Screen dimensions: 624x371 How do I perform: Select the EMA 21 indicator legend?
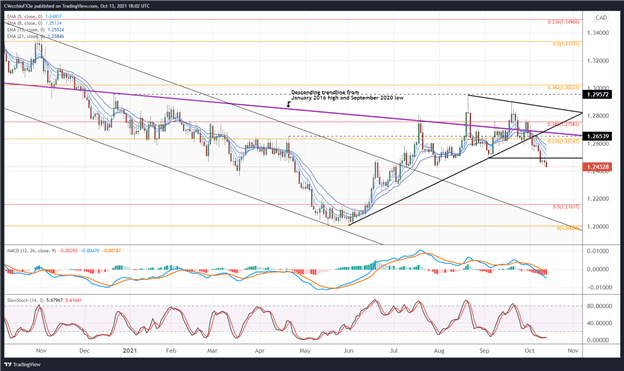pyautogui.click(x=35, y=36)
